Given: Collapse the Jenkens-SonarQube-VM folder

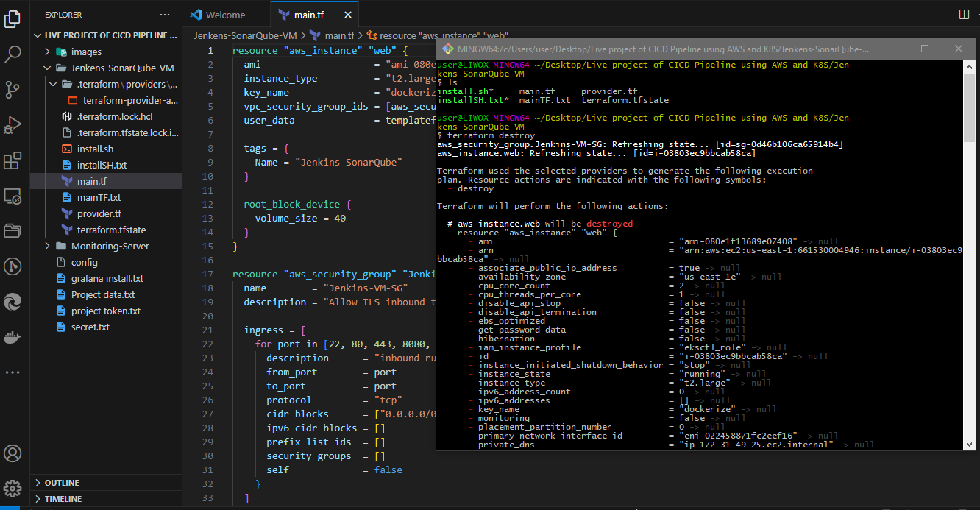Looking at the screenshot, I should (x=122, y=68).
